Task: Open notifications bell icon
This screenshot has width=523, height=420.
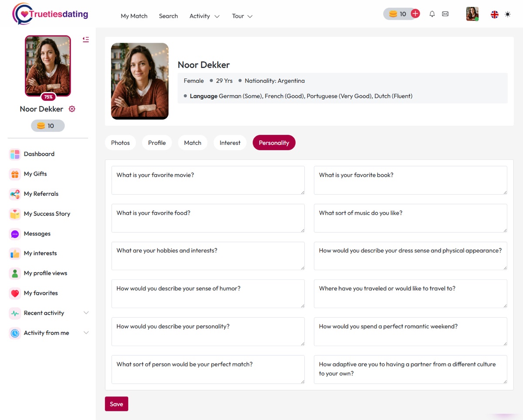Action: tap(432, 14)
